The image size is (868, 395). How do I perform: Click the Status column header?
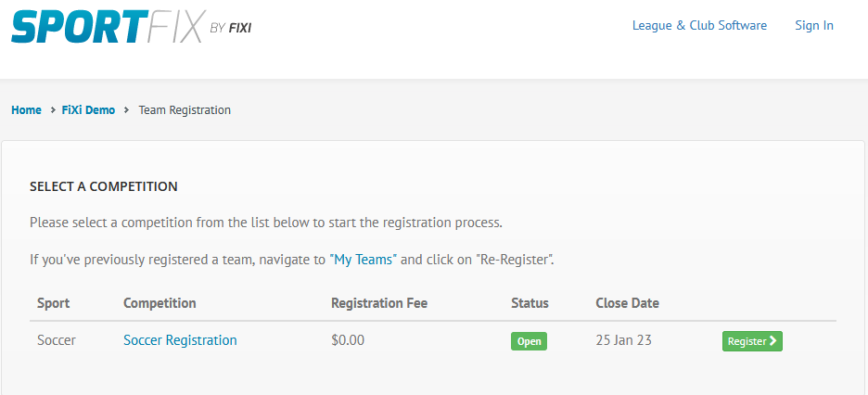[530, 303]
